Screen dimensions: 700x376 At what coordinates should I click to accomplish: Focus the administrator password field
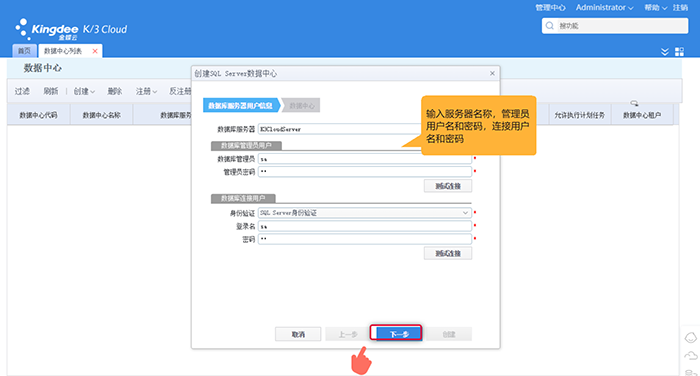pos(365,171)
